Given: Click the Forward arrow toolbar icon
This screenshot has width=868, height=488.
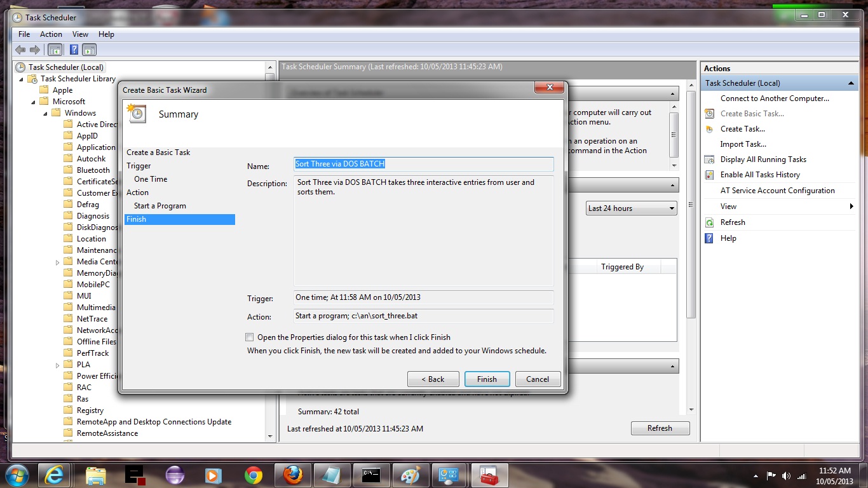Looking at the screenshot, I should pos(34,50).
